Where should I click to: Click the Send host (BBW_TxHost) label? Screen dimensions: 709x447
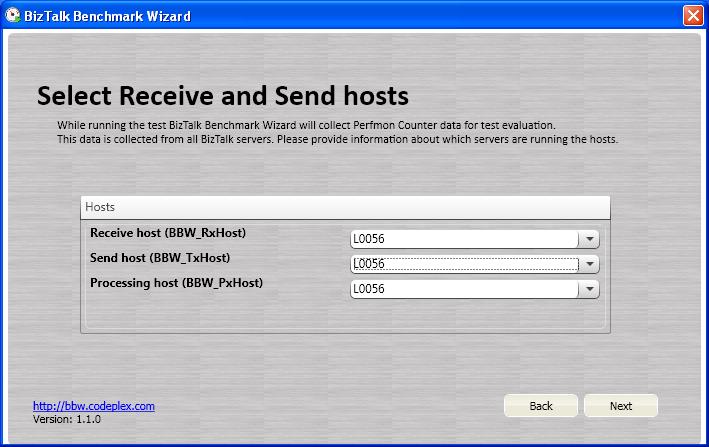[160, 258]
